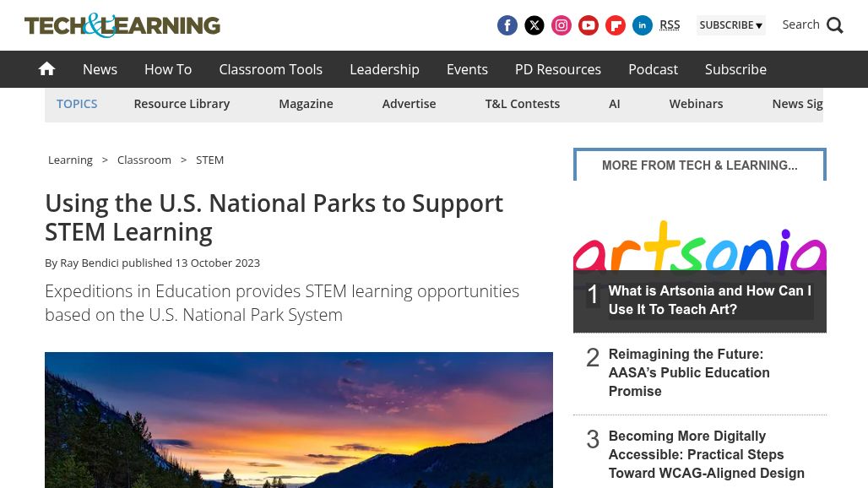Open author Ray Bendici's profile link
The image size is (868, 488).
(x=90, y=263)
